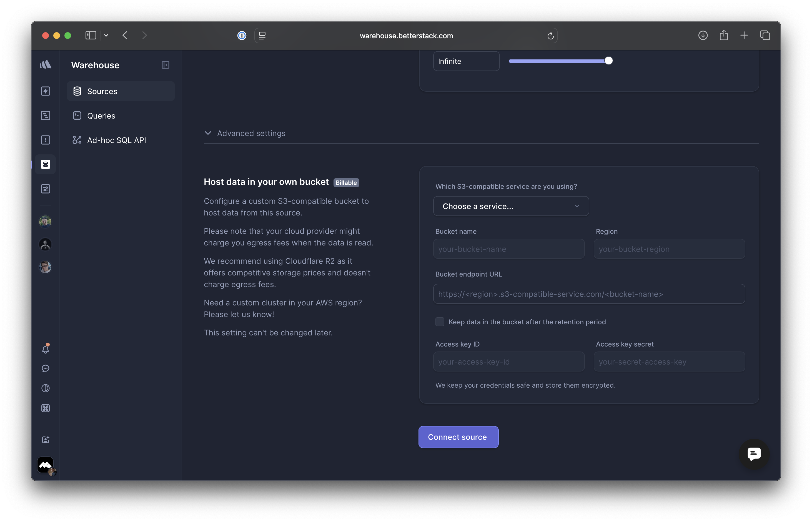Image resolution: width=812 pixels, height=522 pixels.
Task: Click the retention period slider handle
Action: 608,61
